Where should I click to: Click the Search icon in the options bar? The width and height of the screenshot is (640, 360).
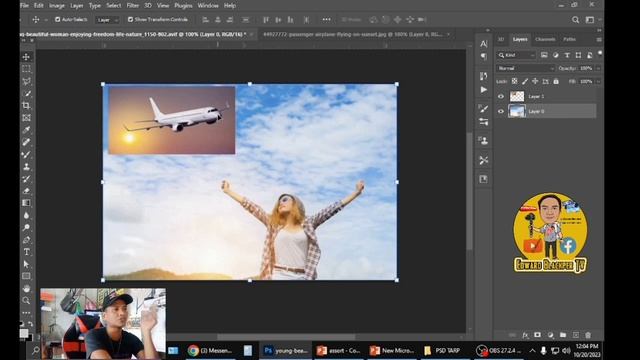tap(576, 20)
